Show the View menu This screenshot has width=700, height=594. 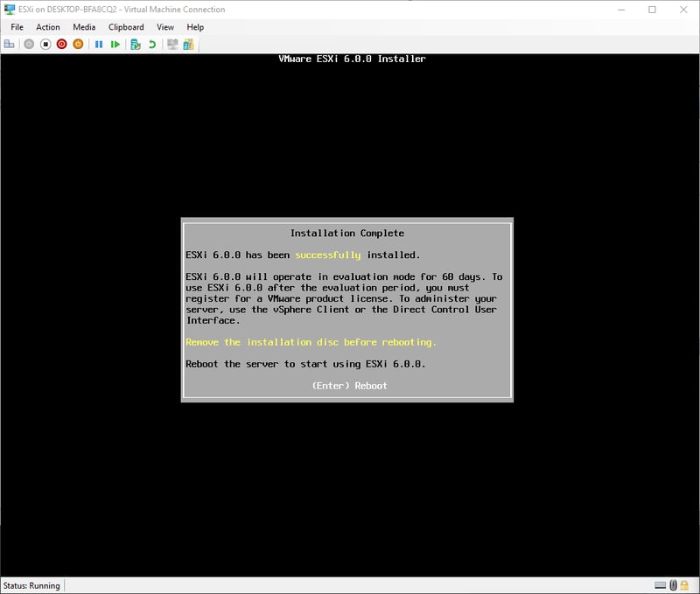164,27
